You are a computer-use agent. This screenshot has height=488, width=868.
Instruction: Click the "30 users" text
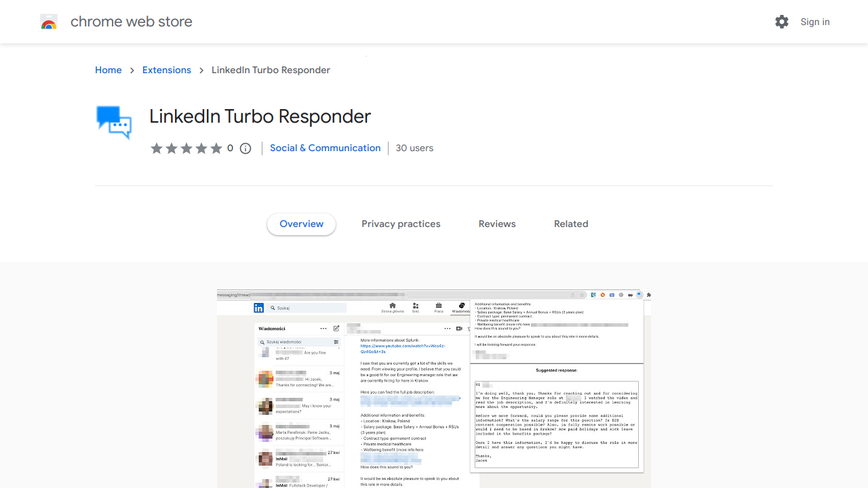pos(414,148)
